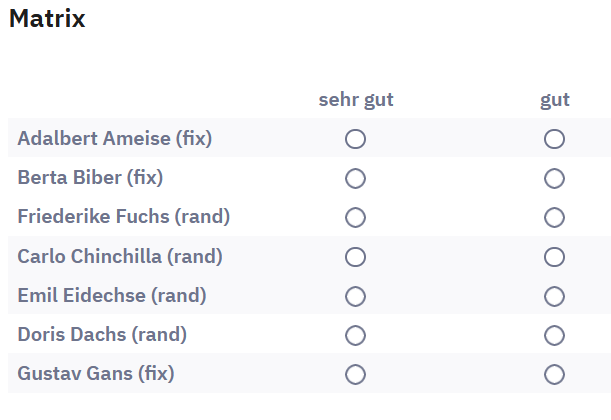
Task: Click the Gustav Gans (fix) row label
Action: click(x=96, y=375)
